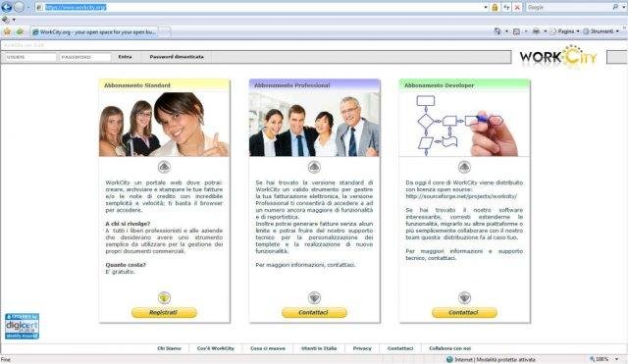This screenshot has width=628, height=364.
Task: Click the Google search box
Action: (x=568, y=7)
